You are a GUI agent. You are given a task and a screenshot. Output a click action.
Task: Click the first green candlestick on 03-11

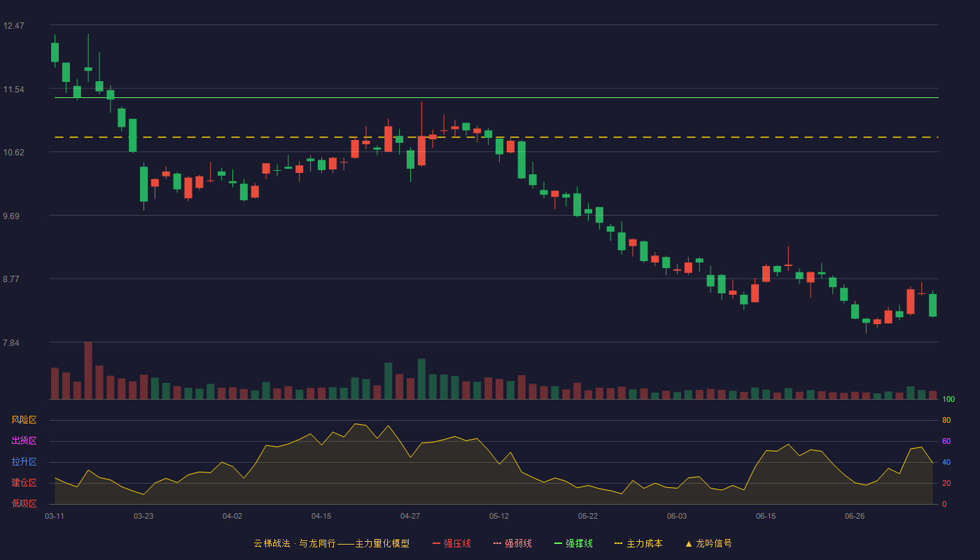coord(55,52)
